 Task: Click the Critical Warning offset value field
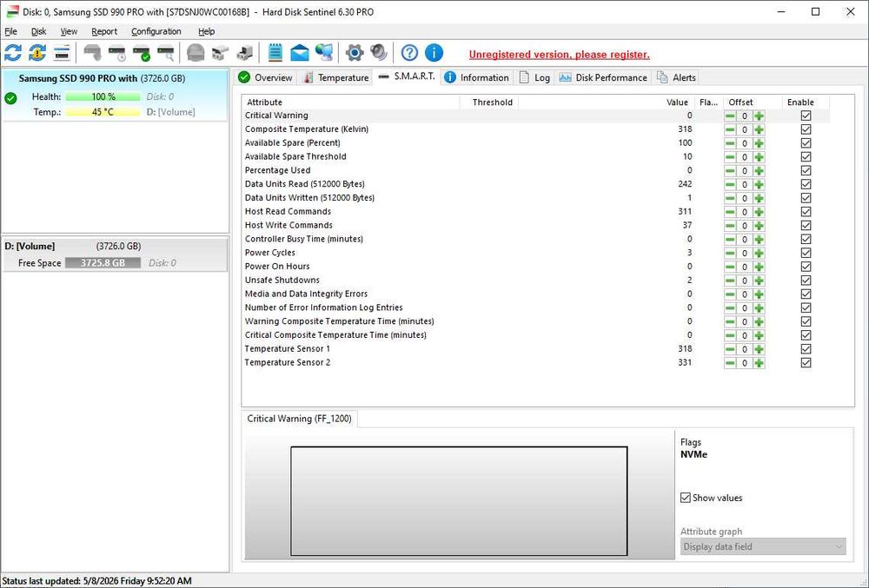(x=745, y=116)
